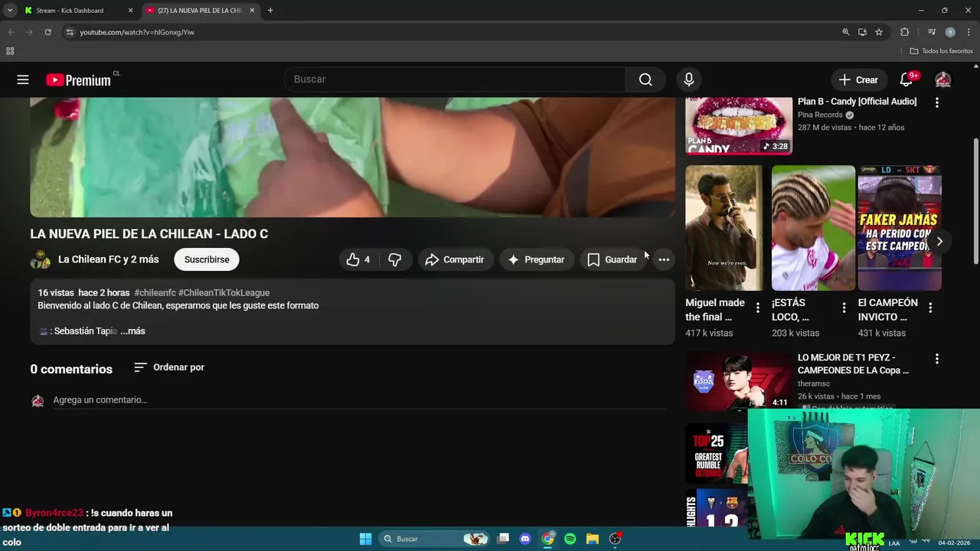Open options for Miguel made the final short

(x=758, y=308)
